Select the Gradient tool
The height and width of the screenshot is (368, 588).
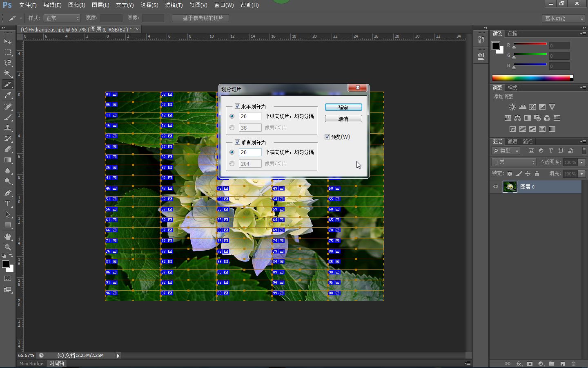pyautogui.click(x=8, y=160)
